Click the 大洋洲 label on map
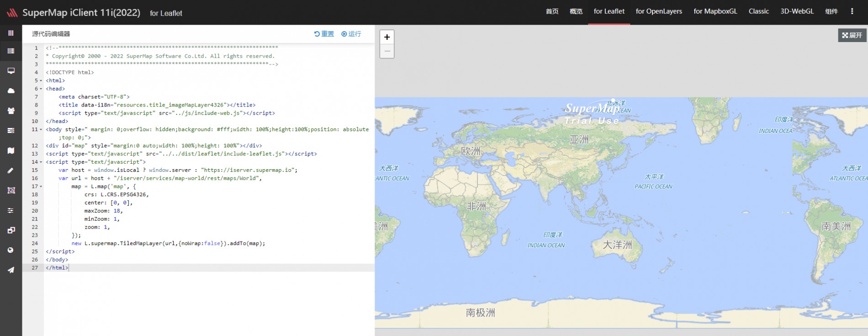The image size is (868, 336). pos(618,245)
